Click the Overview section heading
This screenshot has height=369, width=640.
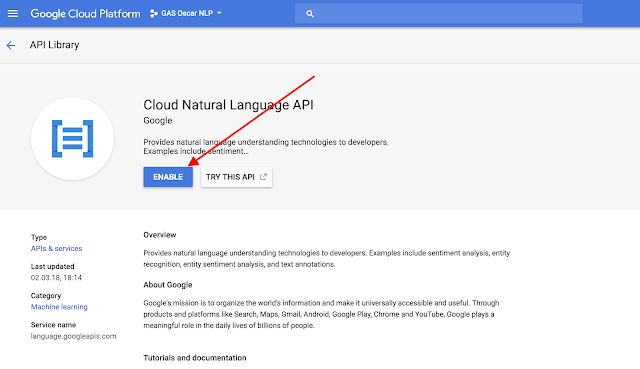160,235
